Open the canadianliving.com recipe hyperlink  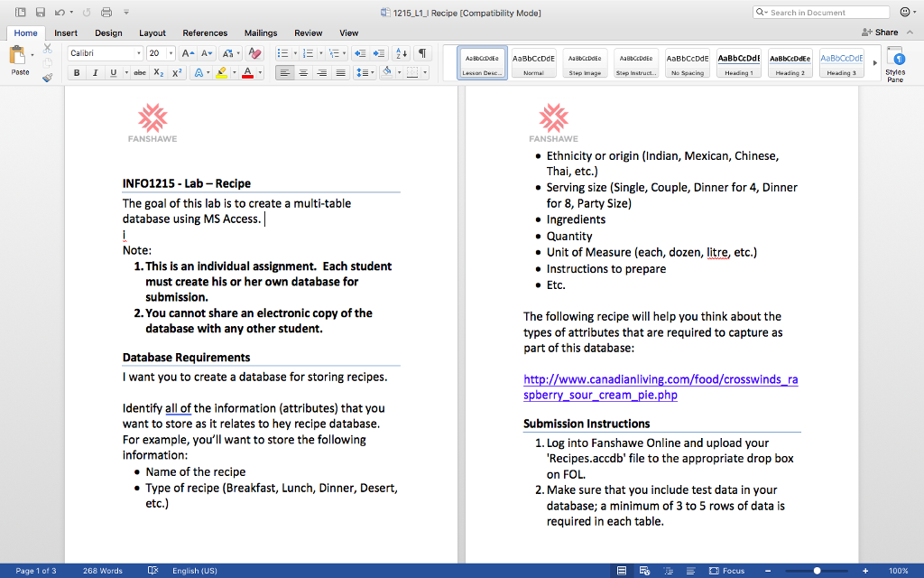coord(661,387)
